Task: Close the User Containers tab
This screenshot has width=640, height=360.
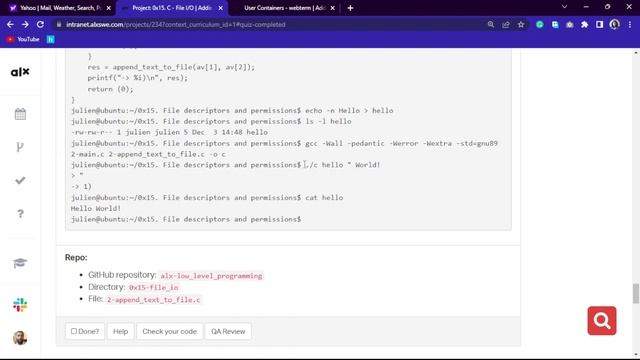Action: click(x=332, y=8)
